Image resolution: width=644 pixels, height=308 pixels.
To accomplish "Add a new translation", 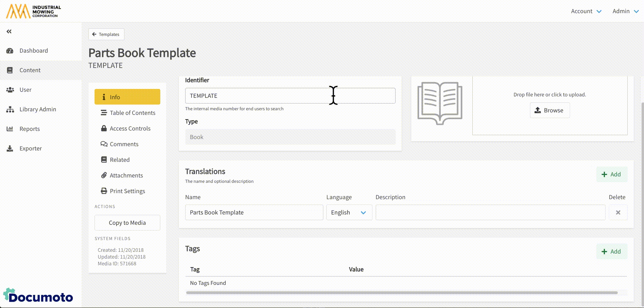I will point(611,174).
